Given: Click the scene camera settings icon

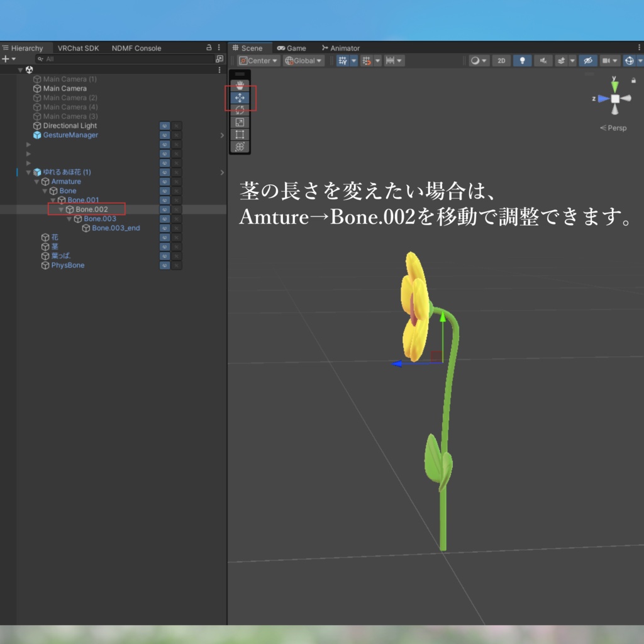Looking at the screenshot, I should (x=606, y=61).
